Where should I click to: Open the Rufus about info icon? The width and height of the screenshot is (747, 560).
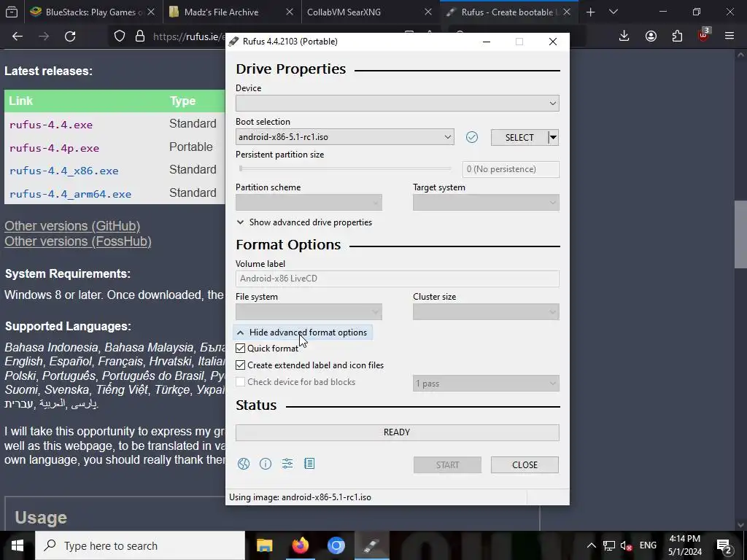click(266, 464)
